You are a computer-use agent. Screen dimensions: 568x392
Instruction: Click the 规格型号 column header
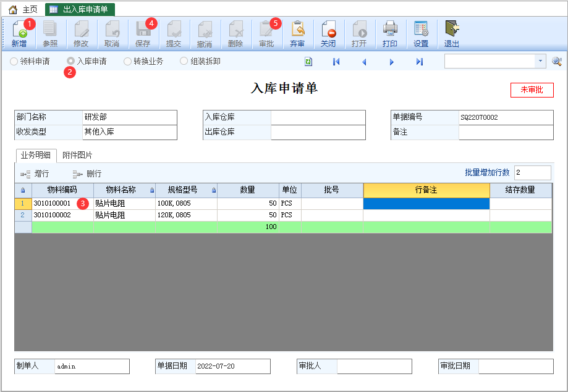coord(186,190)
